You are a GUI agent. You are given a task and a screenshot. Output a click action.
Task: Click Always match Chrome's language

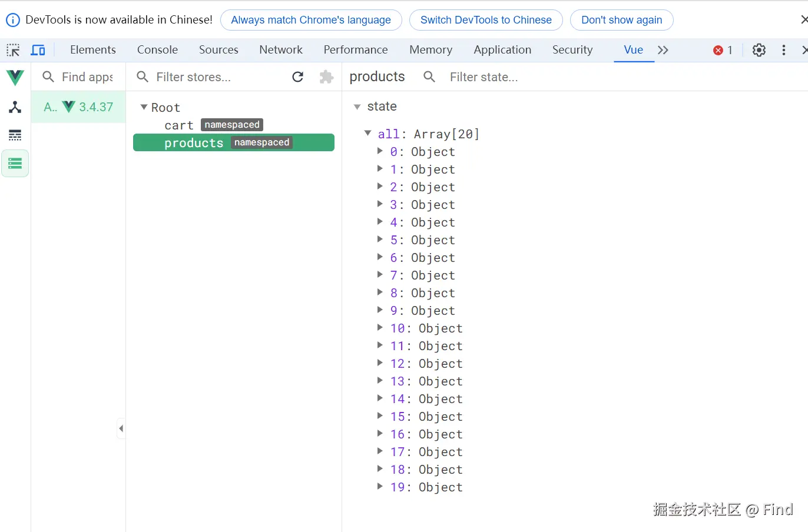(x=311, y=20)
